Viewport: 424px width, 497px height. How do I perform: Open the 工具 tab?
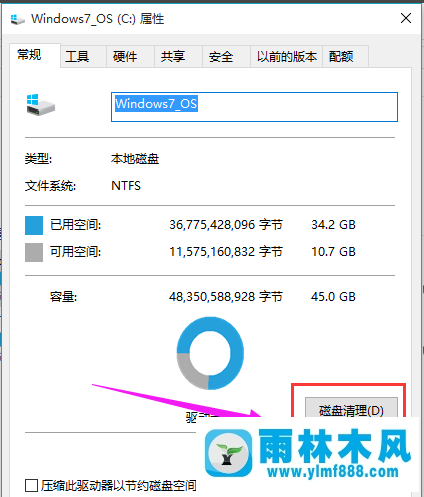tap(83, 56)
